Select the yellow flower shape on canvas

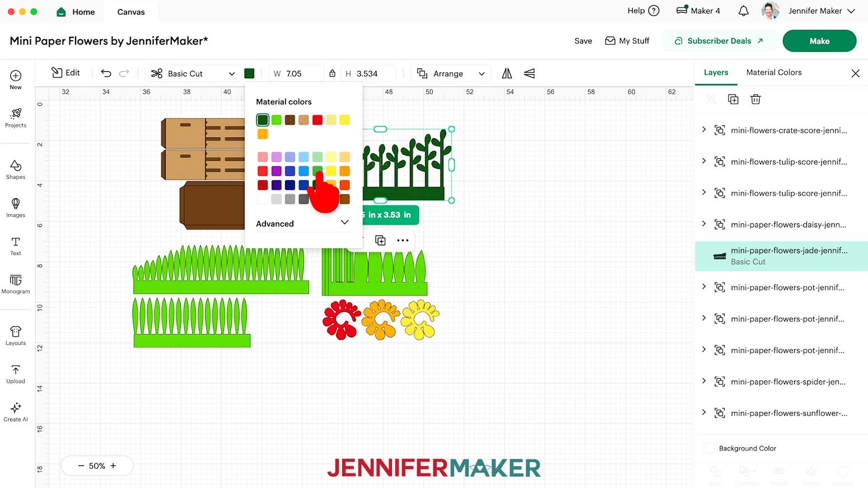(420, 320)
